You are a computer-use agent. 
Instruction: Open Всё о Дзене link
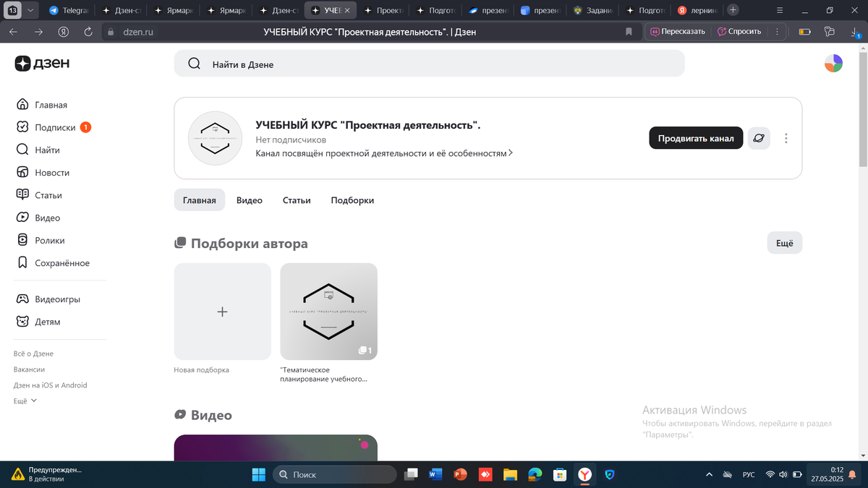point(33,354)
